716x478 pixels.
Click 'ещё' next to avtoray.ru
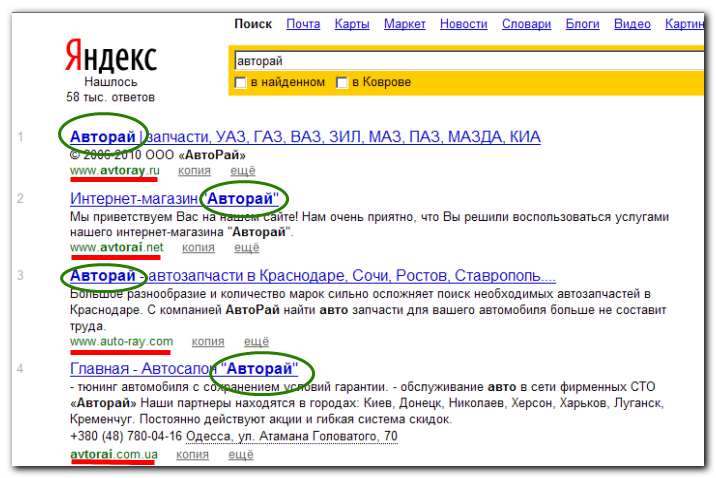click(242, 171)
